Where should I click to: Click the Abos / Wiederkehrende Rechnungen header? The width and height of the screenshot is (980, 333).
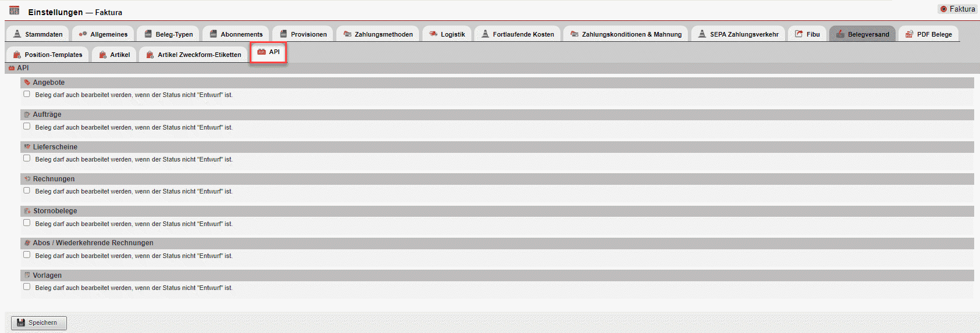pos(93,243)
